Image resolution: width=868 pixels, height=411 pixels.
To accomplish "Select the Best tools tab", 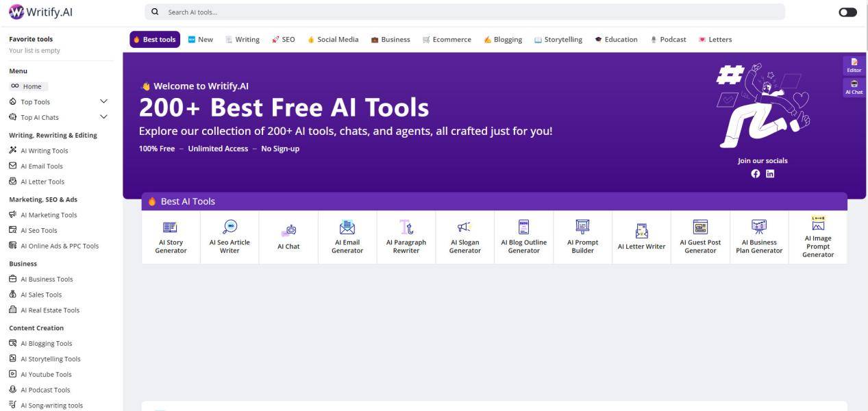I will 155,40.
